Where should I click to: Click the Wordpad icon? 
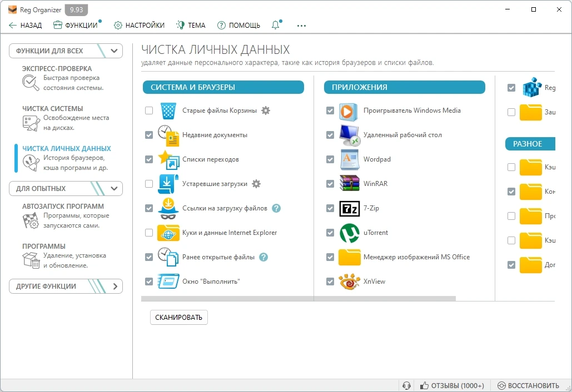click(350, 159)
